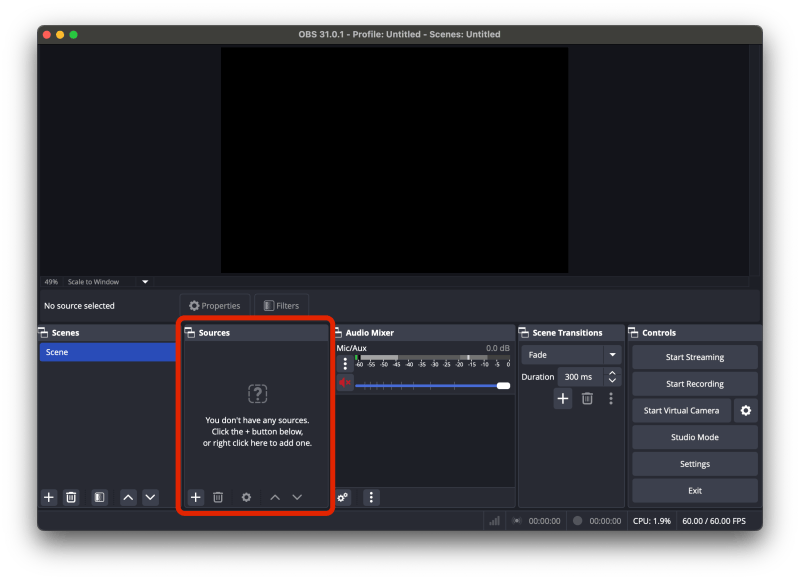The height and width of the screenshot is (580, 800).
Task: Open scene filters icon in Scenes panel
Action: click(x=99, y=497)
